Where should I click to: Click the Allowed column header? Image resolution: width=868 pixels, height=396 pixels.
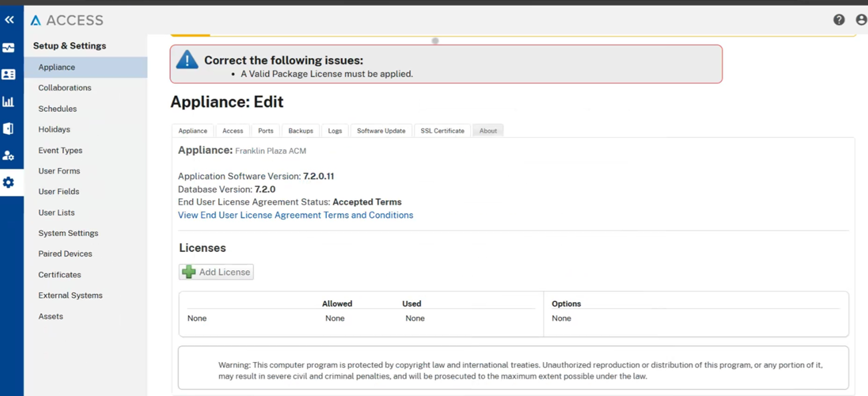[x=337, y=304]
